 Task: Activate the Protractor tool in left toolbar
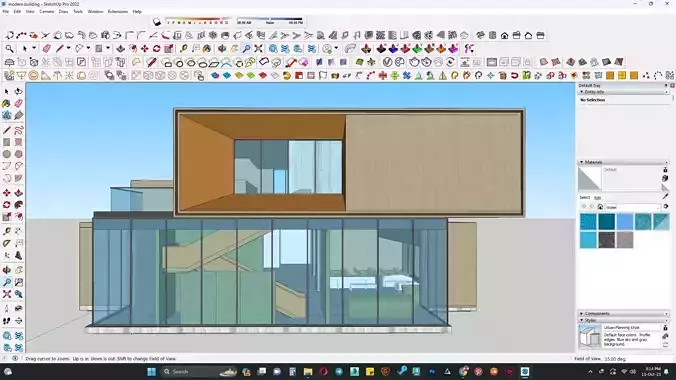pyautogui.click(x=6, y=244)
